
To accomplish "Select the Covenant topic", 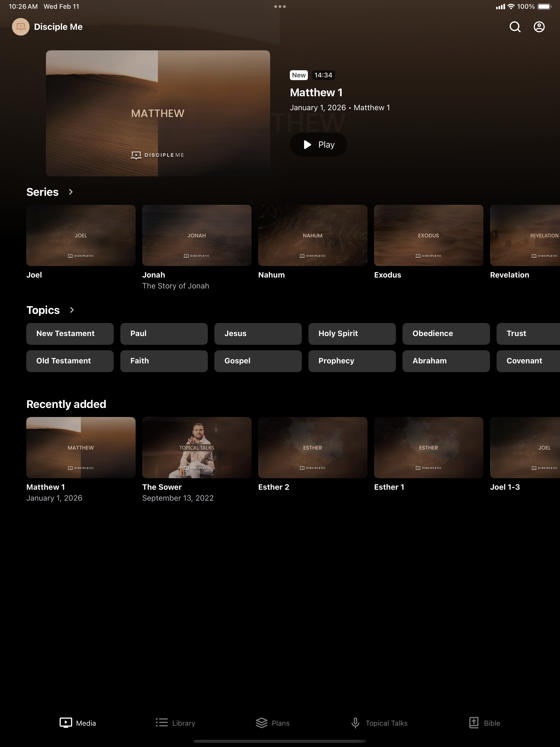I will 528,361.
